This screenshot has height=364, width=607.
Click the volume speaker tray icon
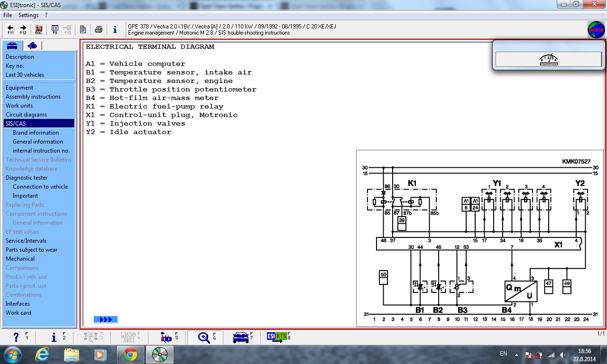562,355
